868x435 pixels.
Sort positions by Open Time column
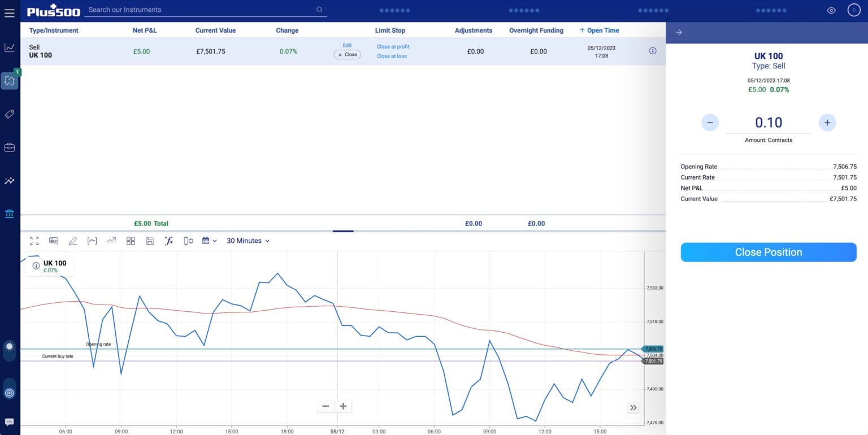[x=602, y=31]
